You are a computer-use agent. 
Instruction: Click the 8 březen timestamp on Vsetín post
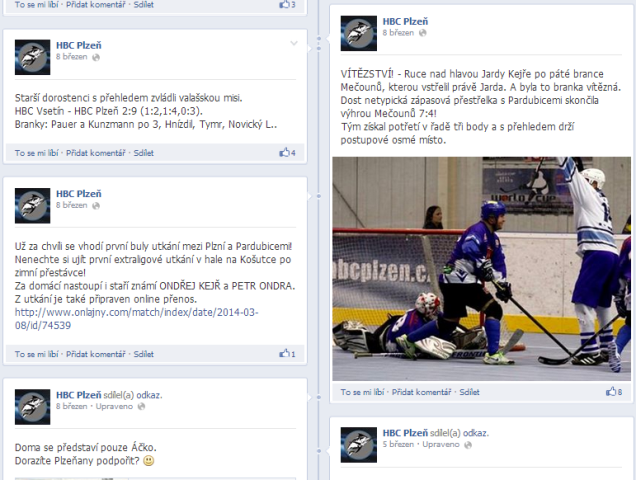pos(71,57)
